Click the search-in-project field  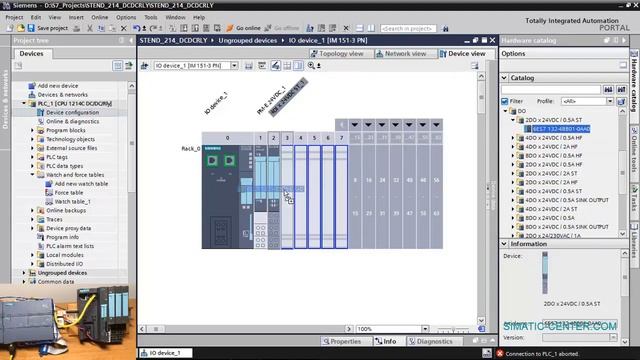(x=408, y=28)
